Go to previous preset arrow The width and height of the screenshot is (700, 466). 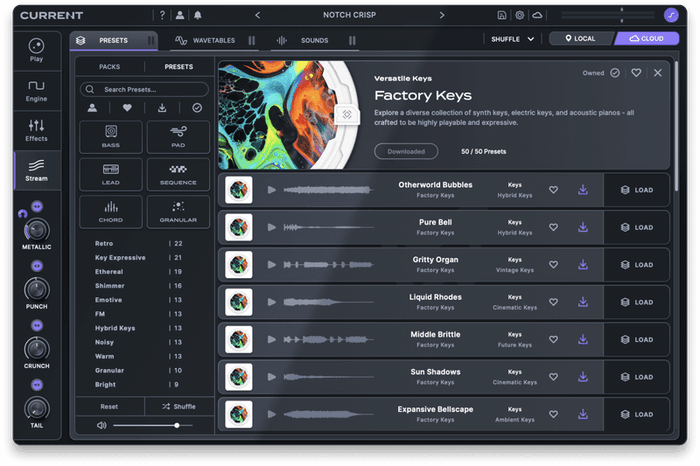258,15
